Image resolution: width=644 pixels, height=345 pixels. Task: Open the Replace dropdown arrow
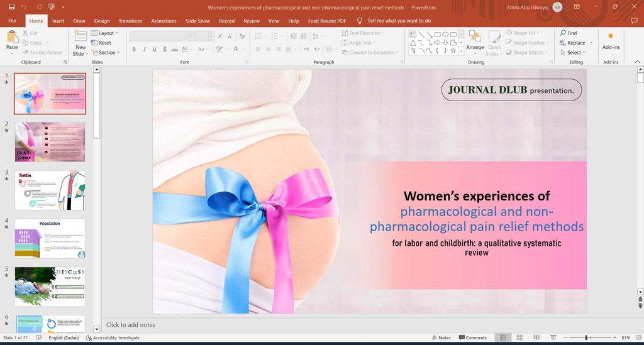[x=591, y=43]
